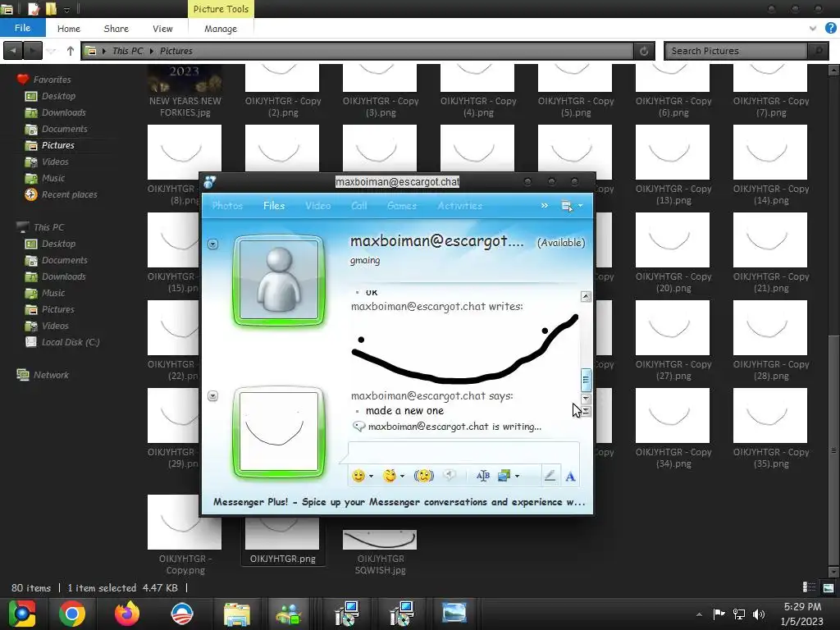Send a nudge with the shaking face icon

pos(423,475)
